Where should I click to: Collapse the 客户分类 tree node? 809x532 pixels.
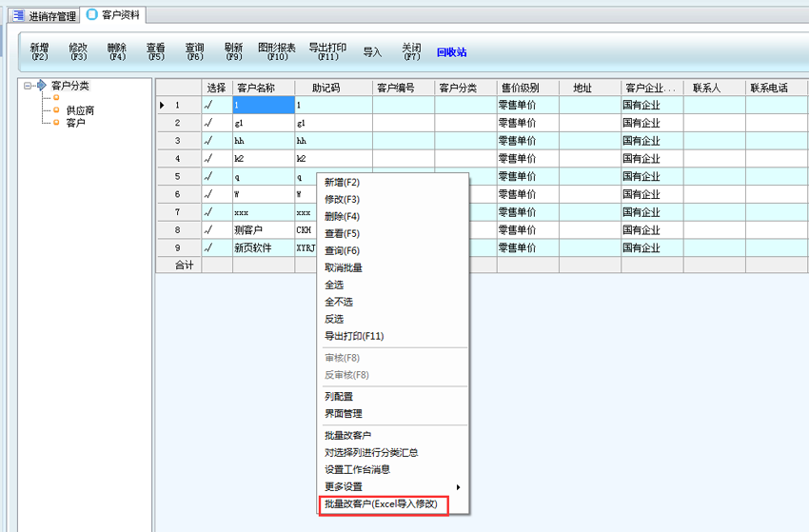pos(28,86)
